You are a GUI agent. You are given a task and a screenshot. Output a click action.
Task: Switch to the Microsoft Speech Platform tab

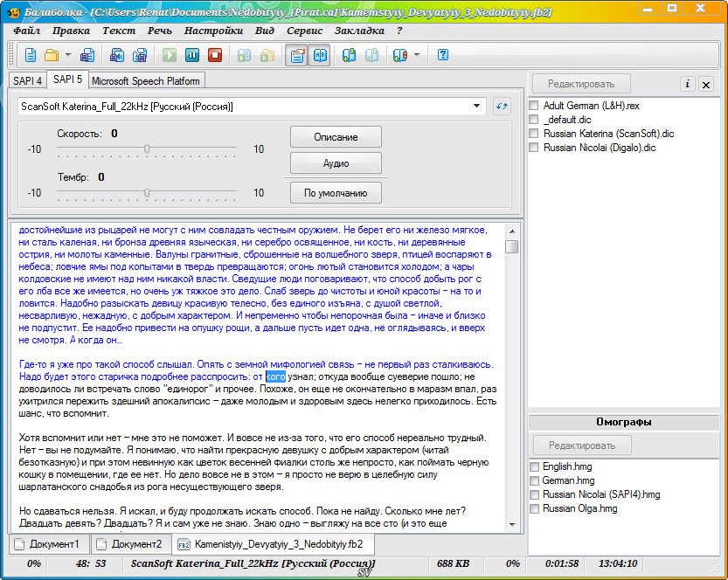click(145, 81)
